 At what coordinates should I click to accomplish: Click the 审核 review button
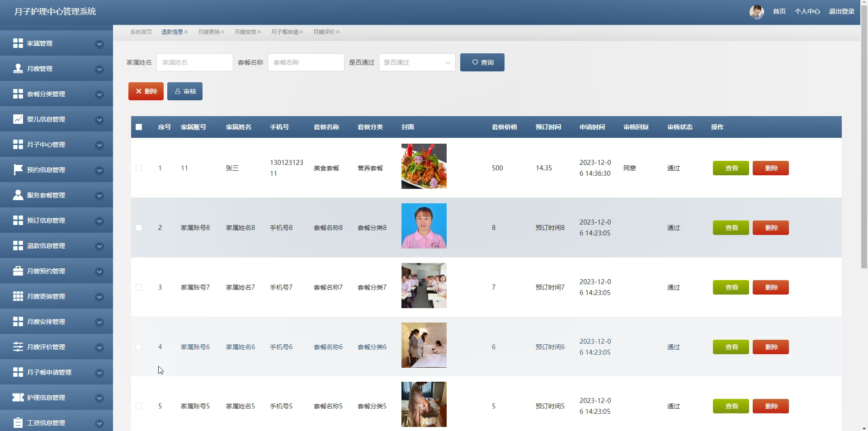coord(185,91)
